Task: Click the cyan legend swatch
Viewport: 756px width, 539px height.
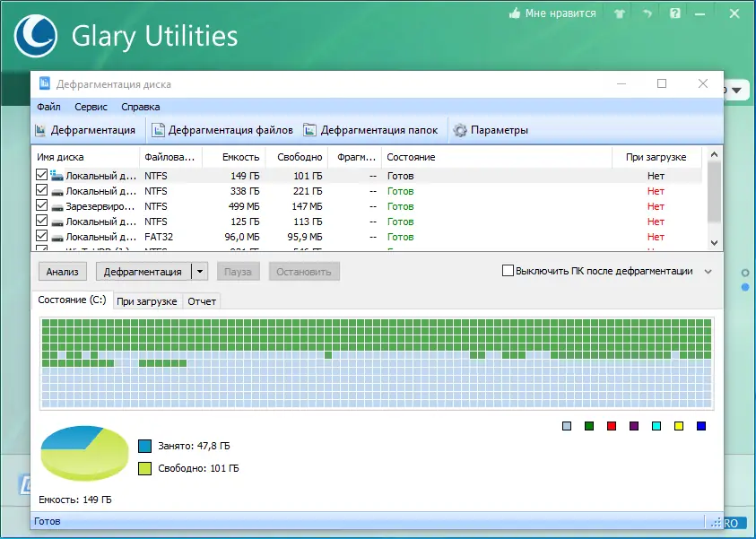Action: pyautogui.click(x=656, y=426)
